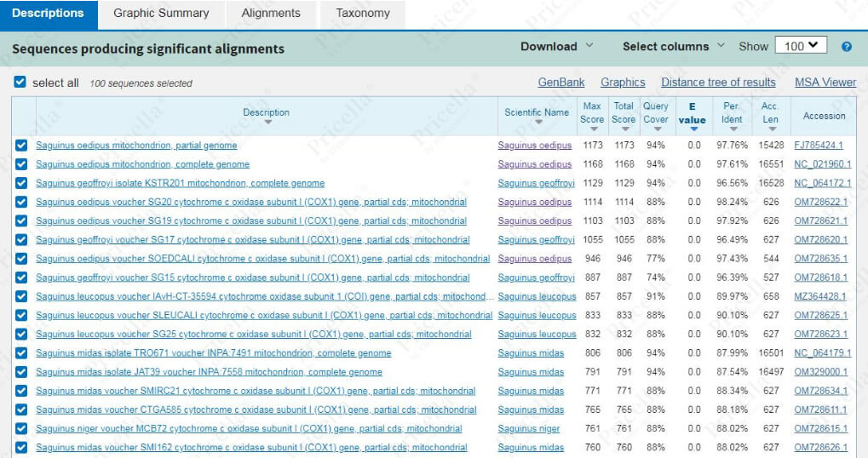Open the Download dropdown
Image resolution: width=868 pixels, height=458 pixels.
556,47
